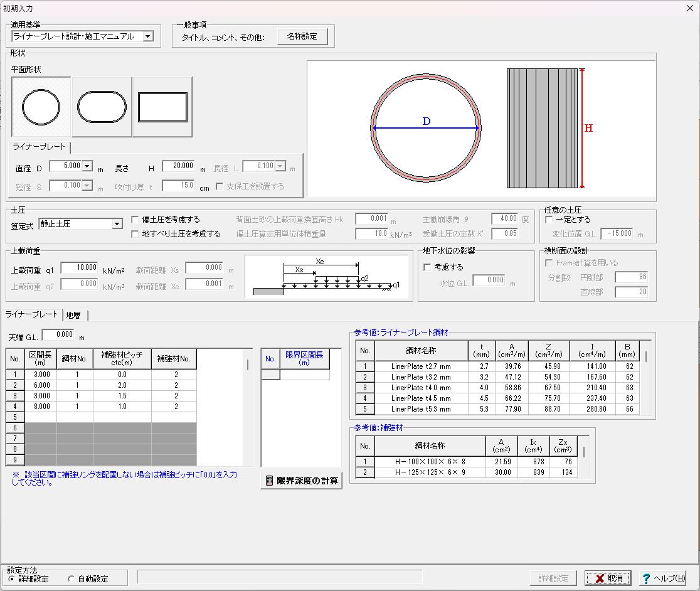Open the 適用基準 dropdown list
700x591 pixels.
pos(147,36)
